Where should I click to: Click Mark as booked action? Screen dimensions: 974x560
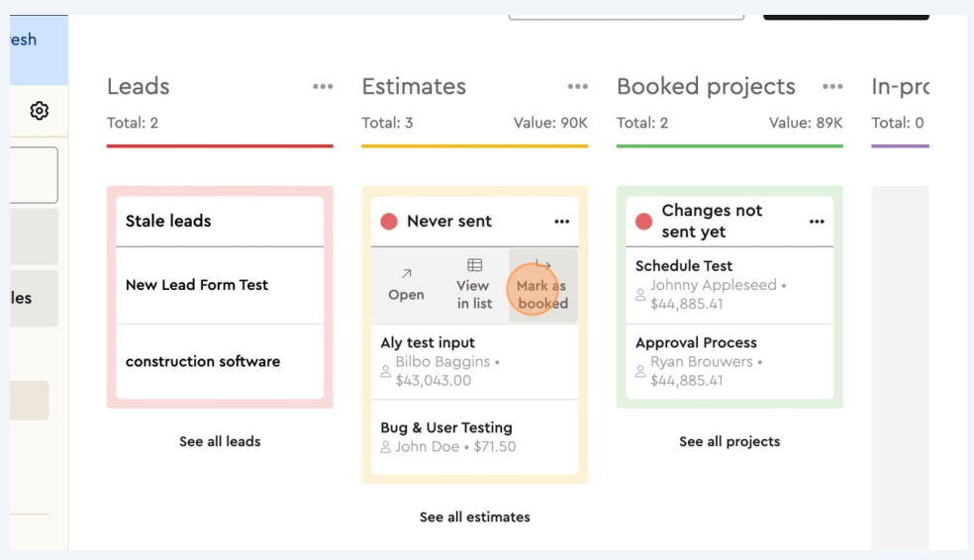click(542, 286)
